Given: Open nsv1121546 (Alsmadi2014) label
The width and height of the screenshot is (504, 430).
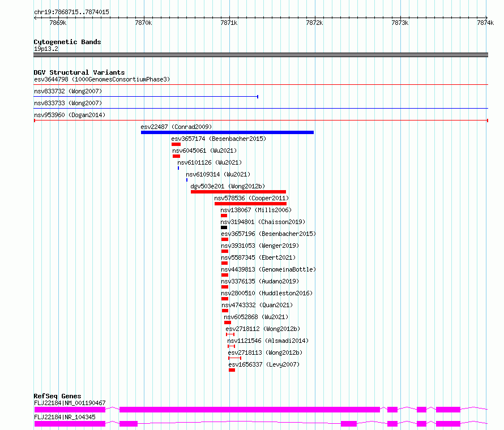Looking at the screenshot, I should click(268, 341).
